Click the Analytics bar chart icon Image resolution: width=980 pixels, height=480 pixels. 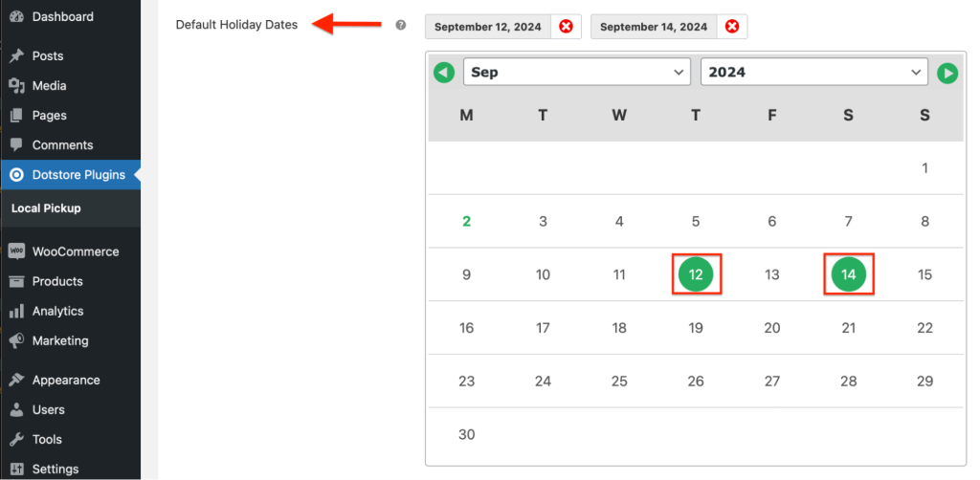16,311
